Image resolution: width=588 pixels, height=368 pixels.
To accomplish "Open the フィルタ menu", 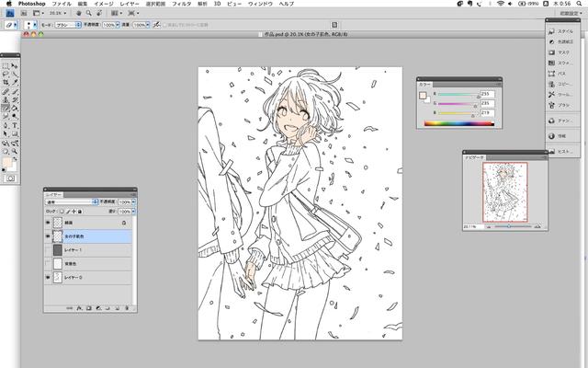I will point(182,5).
